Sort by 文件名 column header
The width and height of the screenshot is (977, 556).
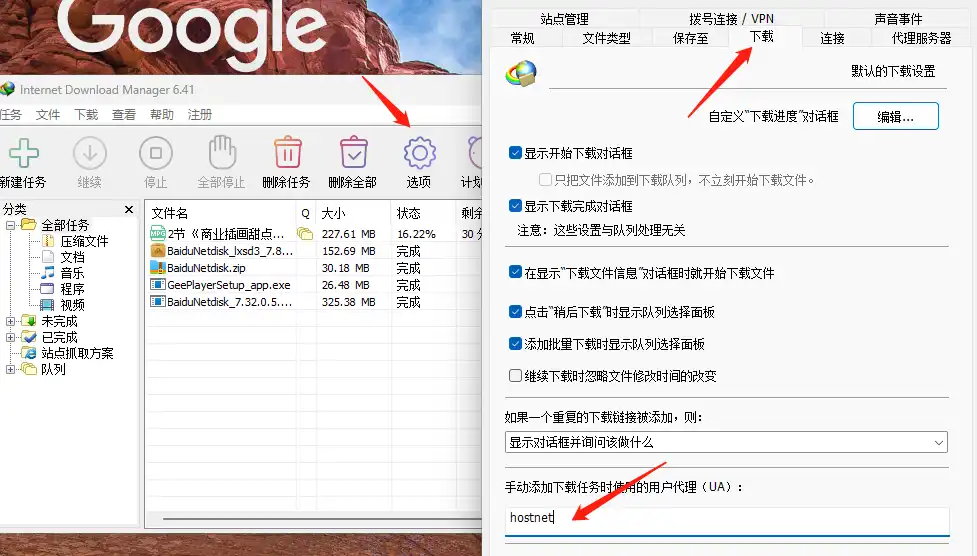221,213
